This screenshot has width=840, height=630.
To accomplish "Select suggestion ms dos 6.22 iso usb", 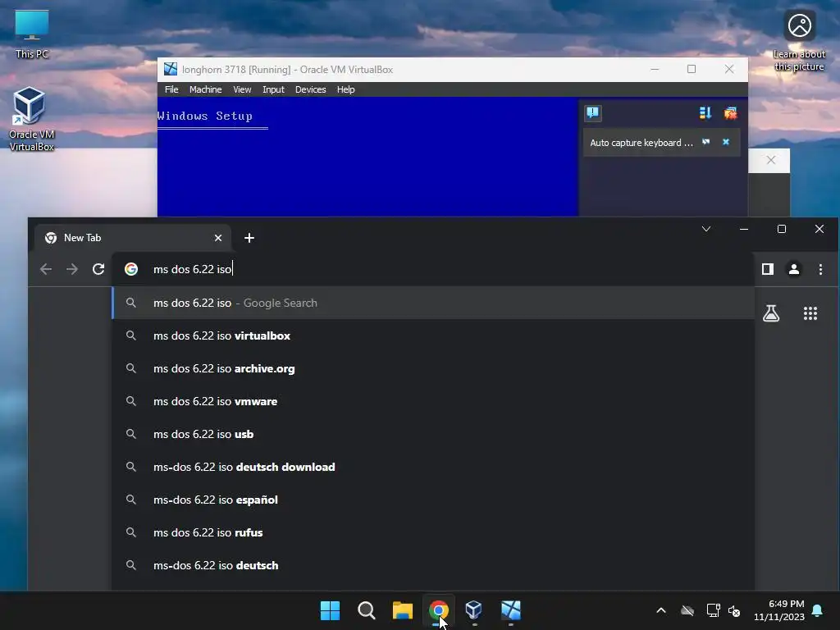I will pyautogui.click(x=433, y=434).
